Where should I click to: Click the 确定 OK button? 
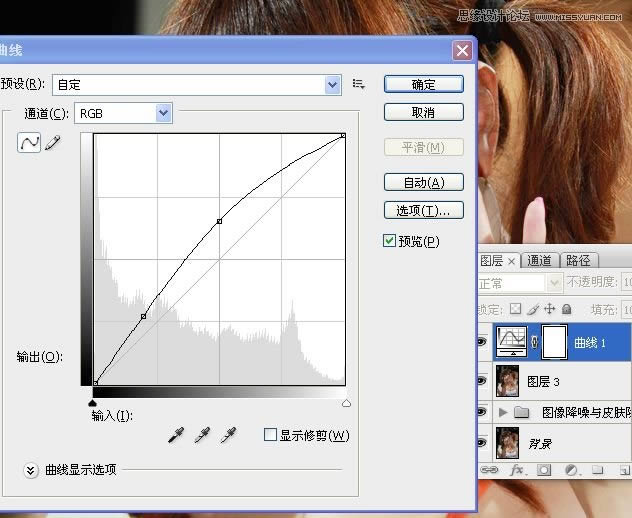coord(423,84)
